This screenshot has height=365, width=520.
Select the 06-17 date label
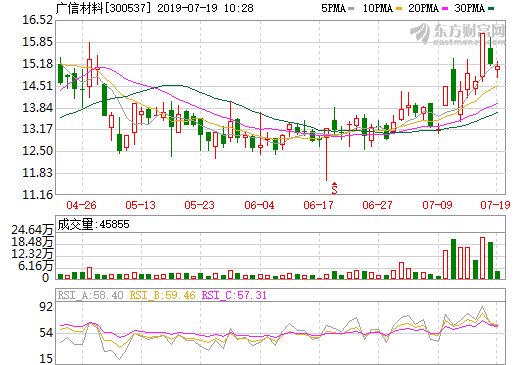(318, 205)
